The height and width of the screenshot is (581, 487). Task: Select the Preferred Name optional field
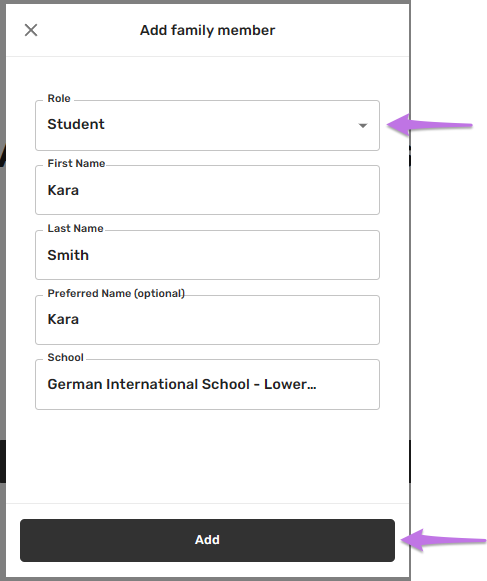(x=207, y=320)
